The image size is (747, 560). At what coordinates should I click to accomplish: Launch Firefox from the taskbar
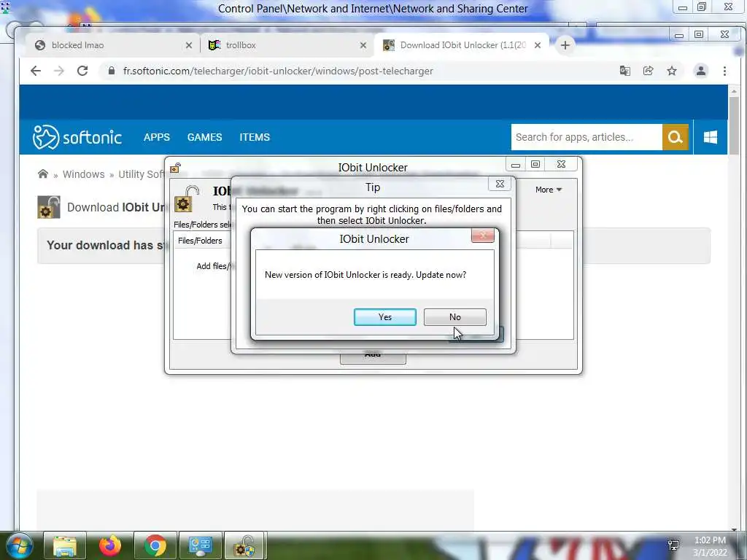tap(110, 545)
